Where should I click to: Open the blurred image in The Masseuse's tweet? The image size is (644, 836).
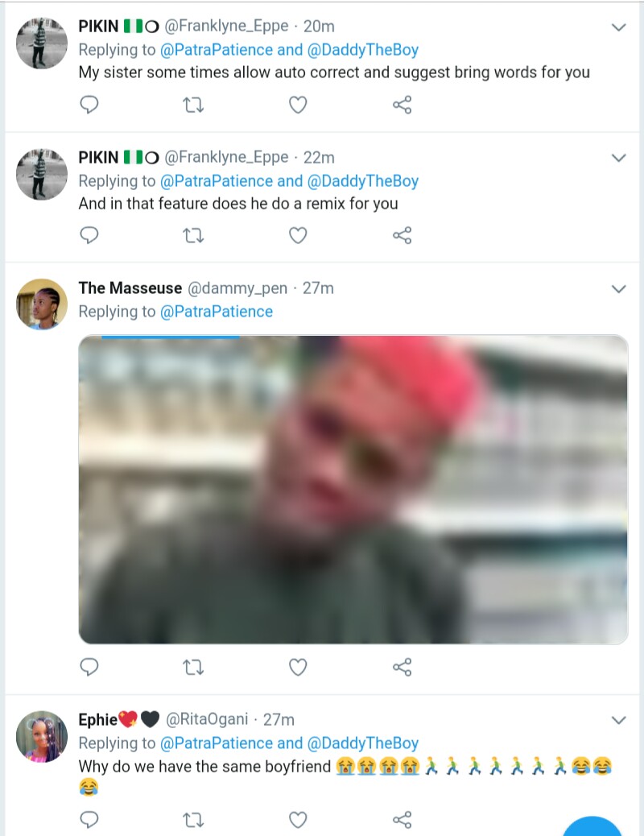(x=353, y=489)
